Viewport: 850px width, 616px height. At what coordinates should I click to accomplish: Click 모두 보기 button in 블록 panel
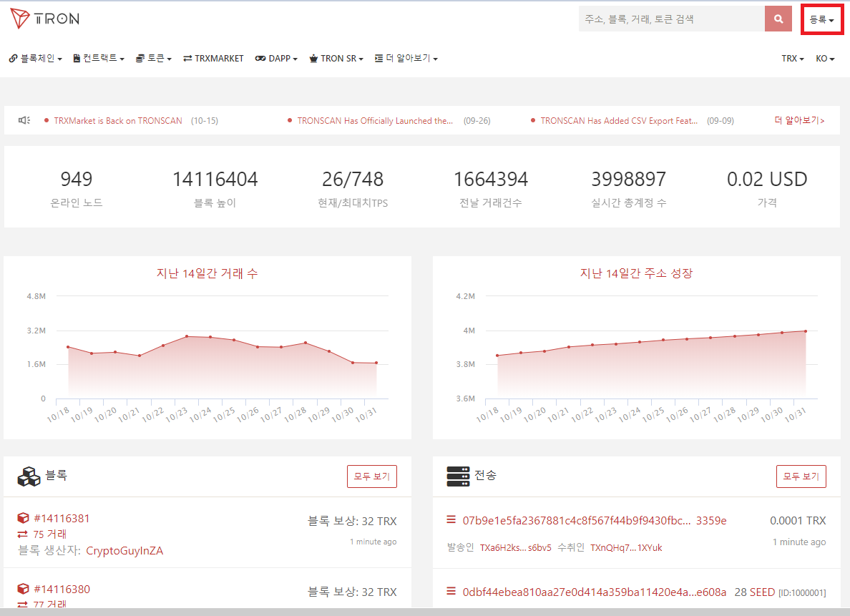(x=372, y=476)
